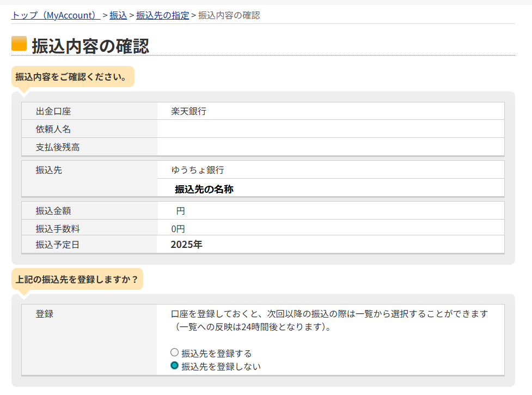
Task: Click the 振込内容をご確認ください。 callout
Action: [72, 77]
